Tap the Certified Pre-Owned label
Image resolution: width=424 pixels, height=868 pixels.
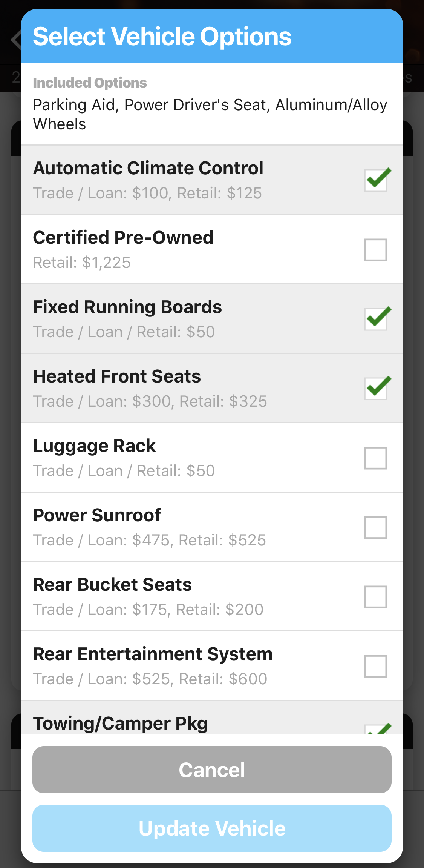[123, 238]
